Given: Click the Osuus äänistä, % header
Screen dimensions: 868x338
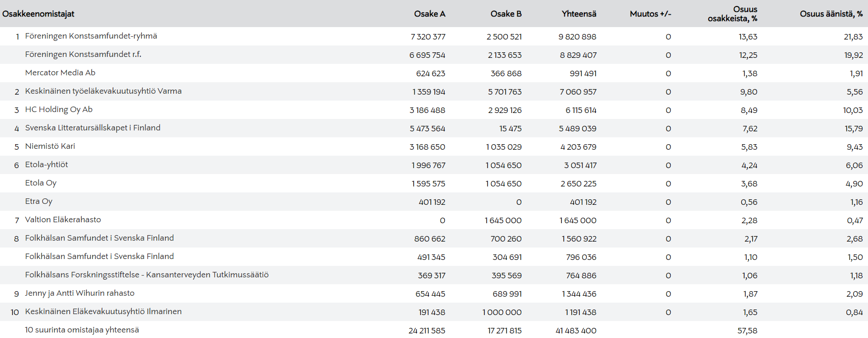Looking at the screenshot, I should tap(831, 14).
